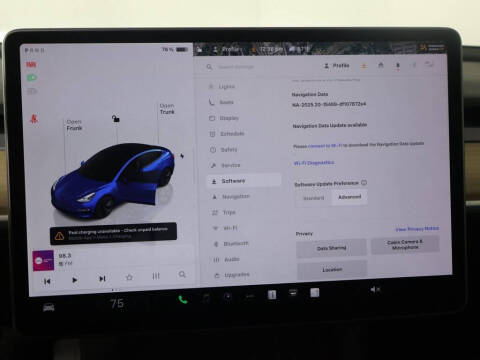480x360 pixels.
Task: Tap the muted volume speaker icon
Action: [375, 290]
